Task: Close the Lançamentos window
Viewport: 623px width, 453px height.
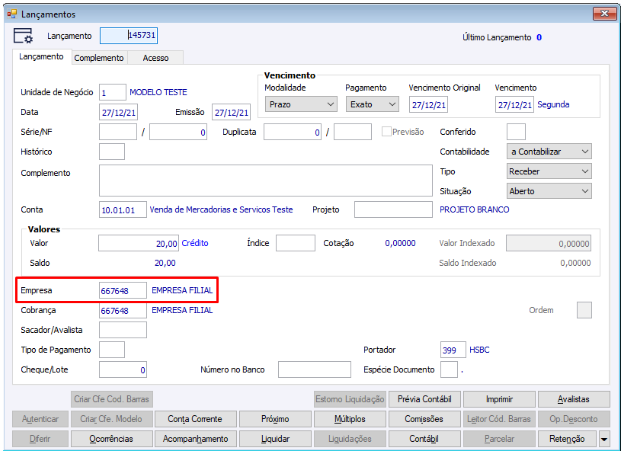Action: point(605,14)
